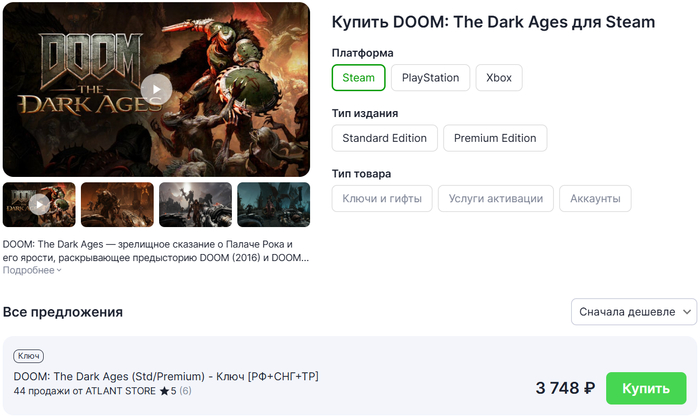Screen dimensions: 700x418
Task: Filter by Услуги активации
Action: (x=496, y=199)
